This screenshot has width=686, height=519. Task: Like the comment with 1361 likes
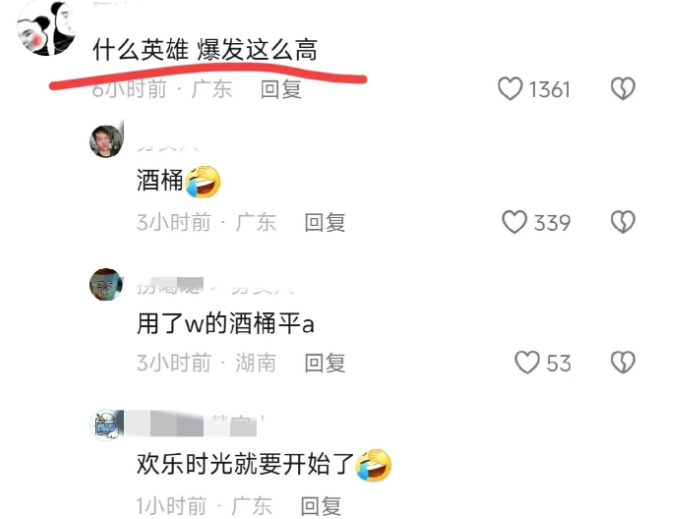pos(510,89)
